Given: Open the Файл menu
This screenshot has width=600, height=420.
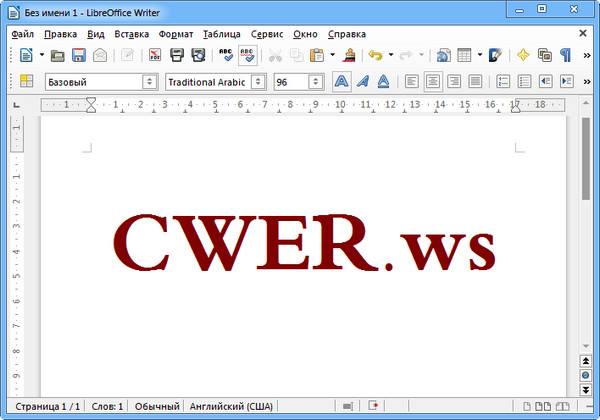Looking at the screenshot, I should (x=23, y=34).
